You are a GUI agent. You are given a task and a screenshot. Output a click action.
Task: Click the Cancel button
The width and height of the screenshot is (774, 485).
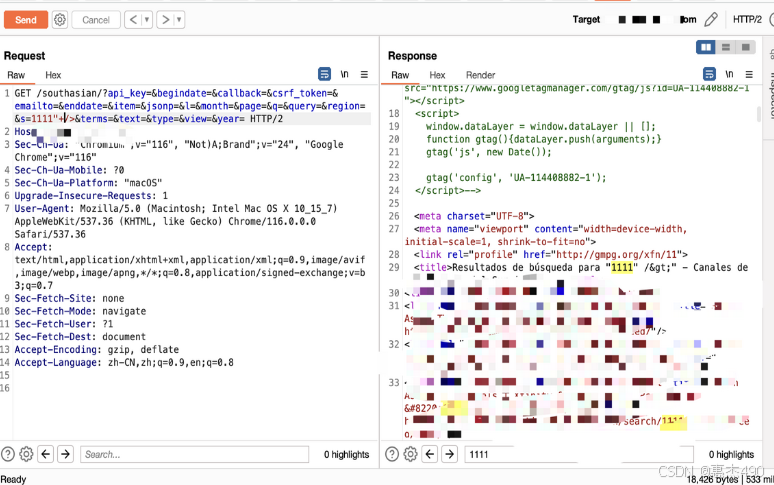(x=96, y=19)
